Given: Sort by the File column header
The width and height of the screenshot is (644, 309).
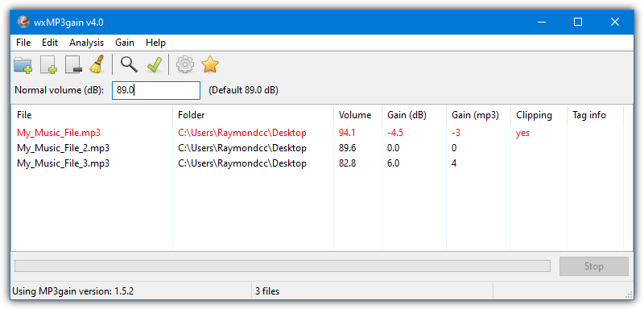Looking at the screenshot, I should click(92, 115).
